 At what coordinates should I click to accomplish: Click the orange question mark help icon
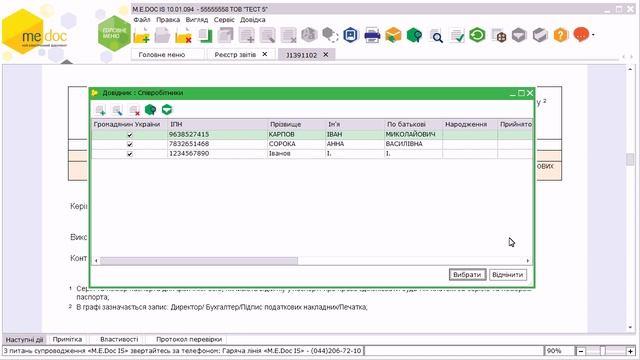tap(561, 36)
